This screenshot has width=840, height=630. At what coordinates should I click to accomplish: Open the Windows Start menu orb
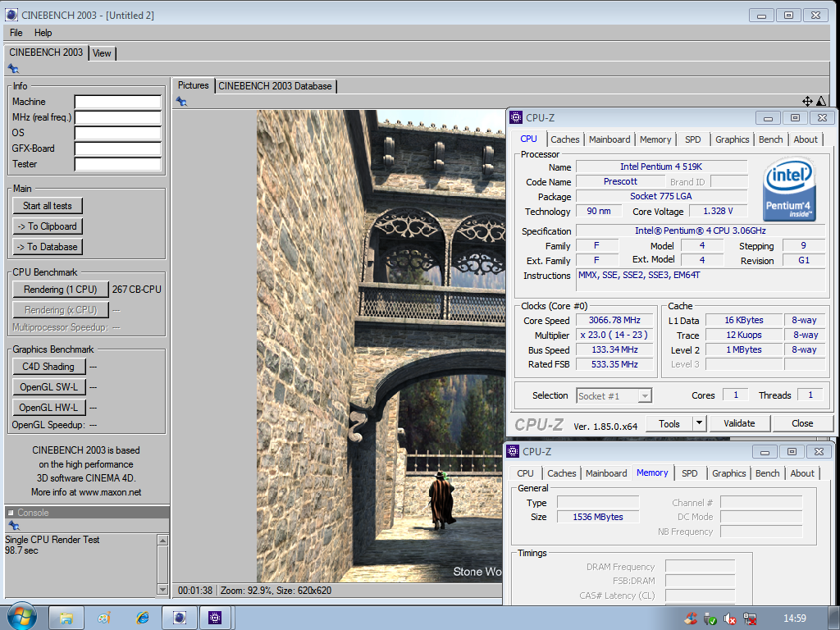coord(22,617)
